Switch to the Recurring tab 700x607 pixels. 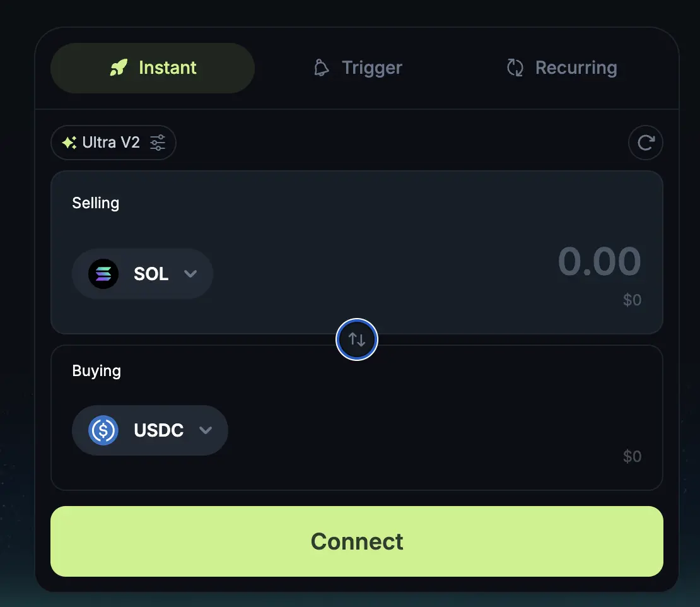pos(562,68)
